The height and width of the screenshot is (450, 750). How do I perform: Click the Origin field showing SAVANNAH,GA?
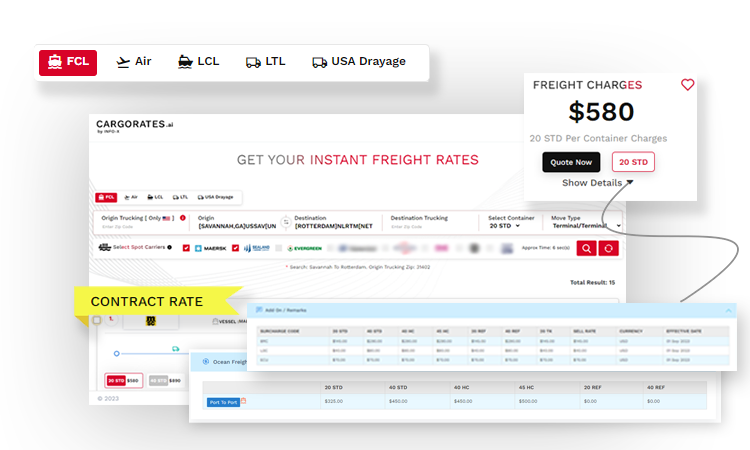coord(237,226)
